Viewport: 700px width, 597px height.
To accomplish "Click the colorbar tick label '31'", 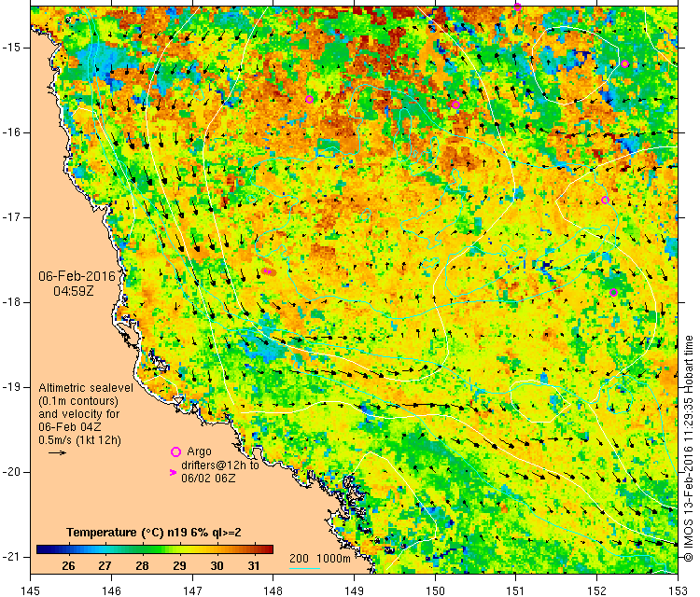I will (254, 566).
